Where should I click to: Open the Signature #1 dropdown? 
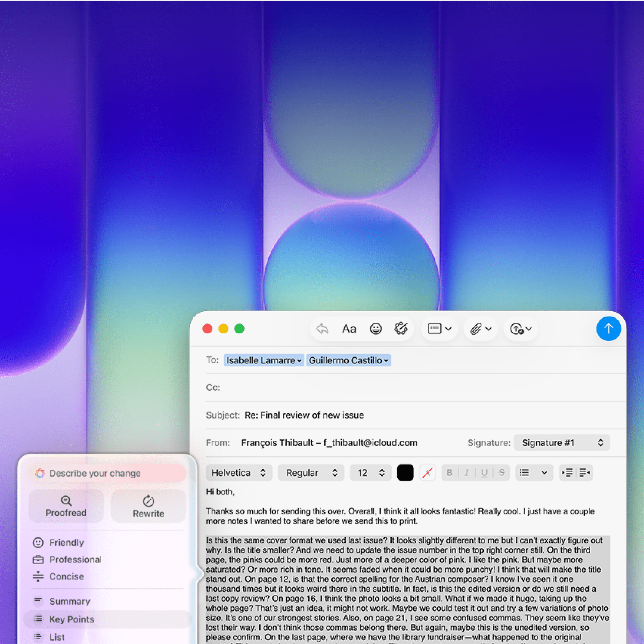click(x=561, y=443)
